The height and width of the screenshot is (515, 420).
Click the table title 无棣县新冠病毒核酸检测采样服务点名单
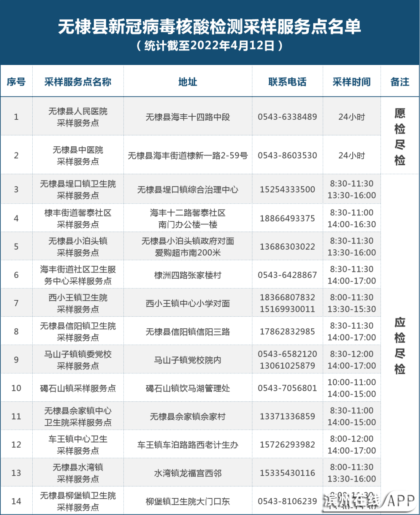tap(210, 27)
